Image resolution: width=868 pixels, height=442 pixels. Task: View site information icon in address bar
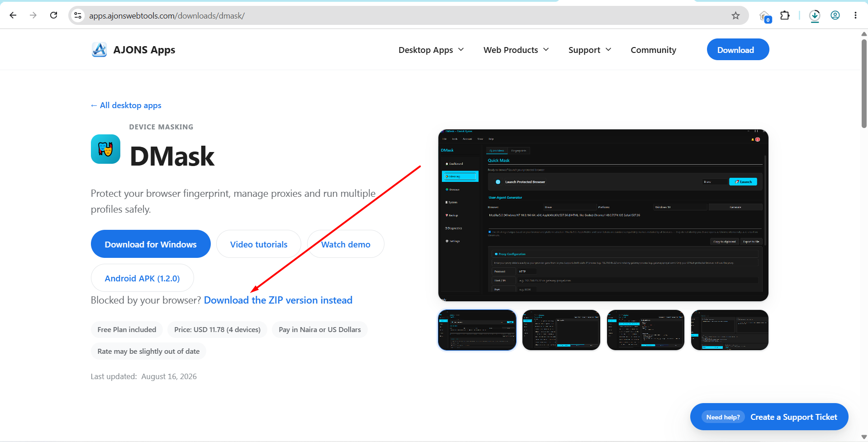click(78, 15)
